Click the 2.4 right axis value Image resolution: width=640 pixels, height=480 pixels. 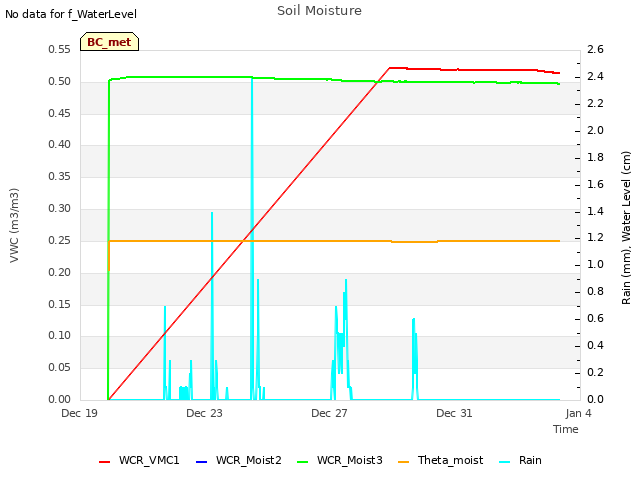pos(595,76)
